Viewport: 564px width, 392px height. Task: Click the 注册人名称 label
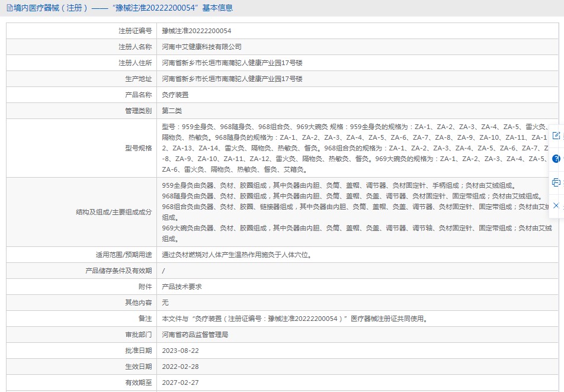tap(135, 47)
